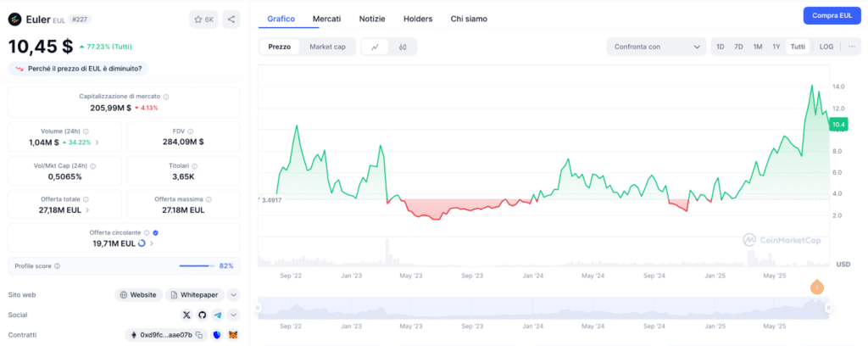Click Offerta totale info icon
The image size is (868, 346).
86,198
